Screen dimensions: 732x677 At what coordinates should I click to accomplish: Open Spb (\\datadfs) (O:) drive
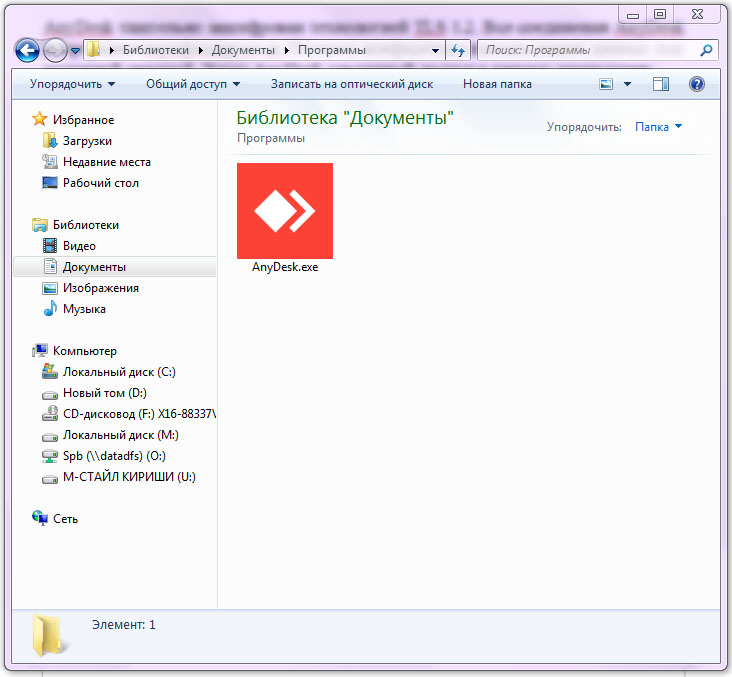(x=114, y=456)
